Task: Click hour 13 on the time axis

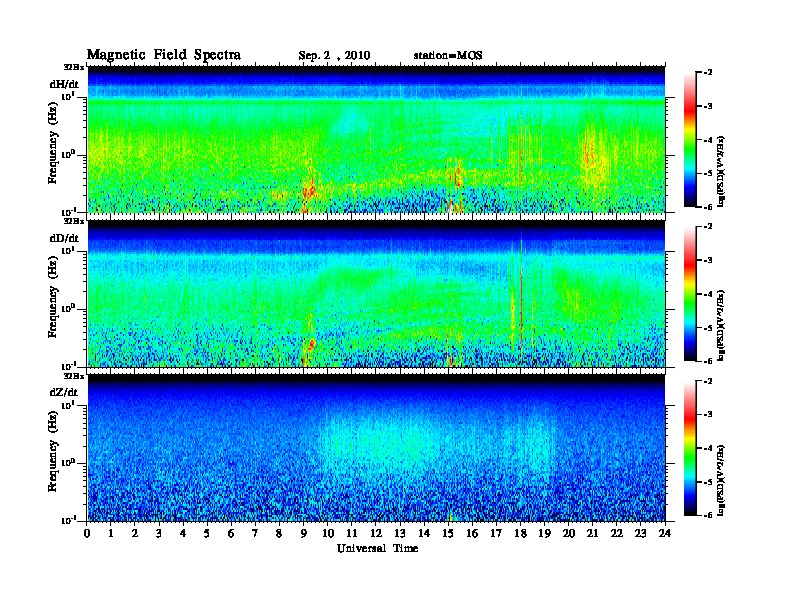Action: 400,533
